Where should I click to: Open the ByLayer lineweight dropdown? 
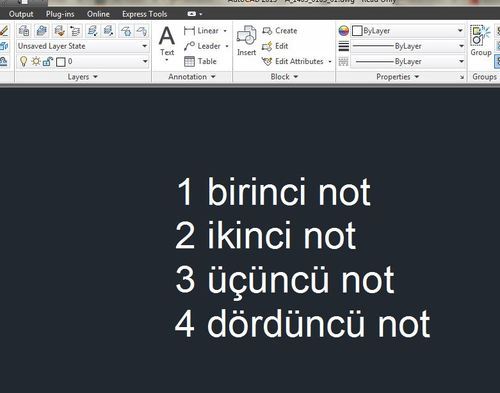click(x=408, y=46)
